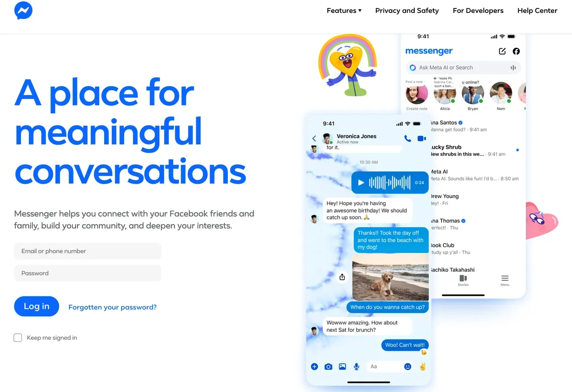Click the Facebook icon in messenger header
572x392 pixels.
point(516,51)
